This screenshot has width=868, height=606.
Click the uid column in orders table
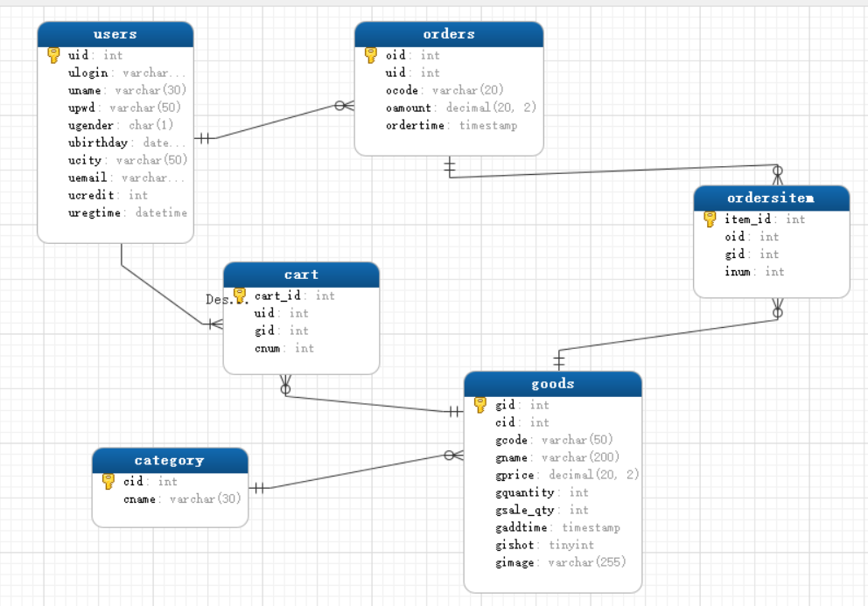click(x=412, y=73)
